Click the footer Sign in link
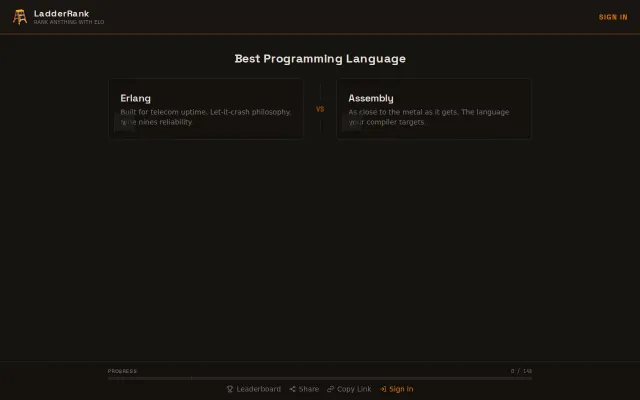Viewport: 640px width, 400px height. click(396, 389)
